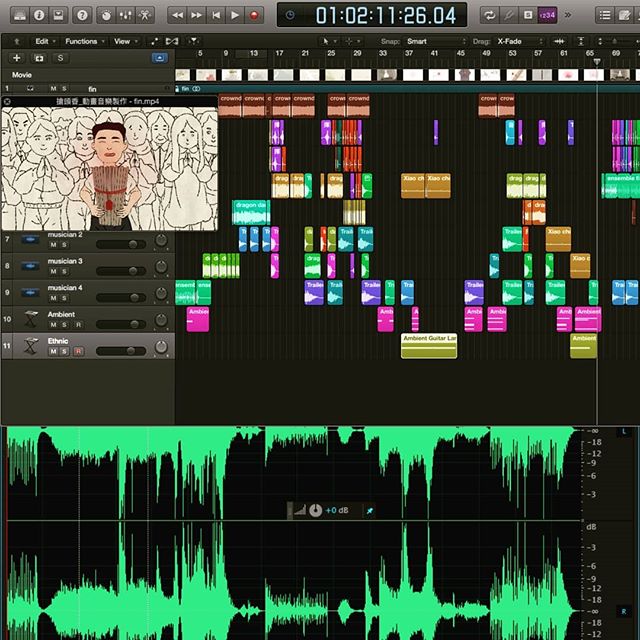Click the pin icon on gain HUD
Viewport: 640px width, 640px height.
(369, 510)
